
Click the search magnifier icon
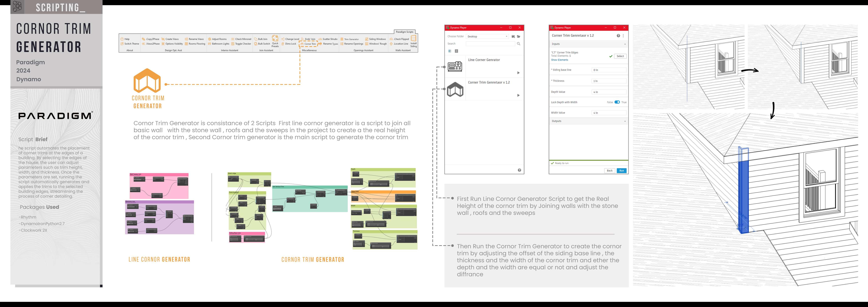coord(519,44)
